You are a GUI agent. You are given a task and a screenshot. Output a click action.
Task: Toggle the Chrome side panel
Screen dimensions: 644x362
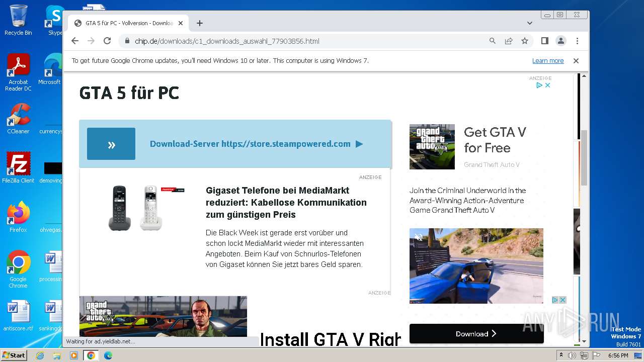pyautogui.click(x=544, y=41)
